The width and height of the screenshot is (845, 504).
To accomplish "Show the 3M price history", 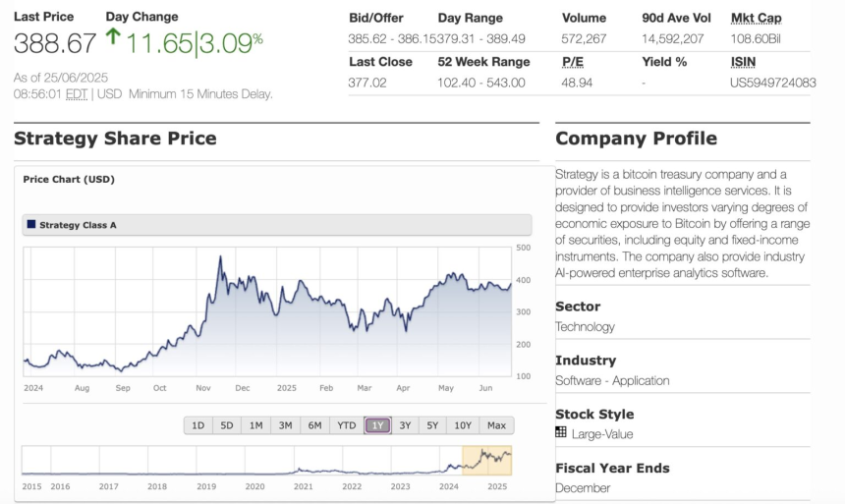I will click(x=285, y=425).
